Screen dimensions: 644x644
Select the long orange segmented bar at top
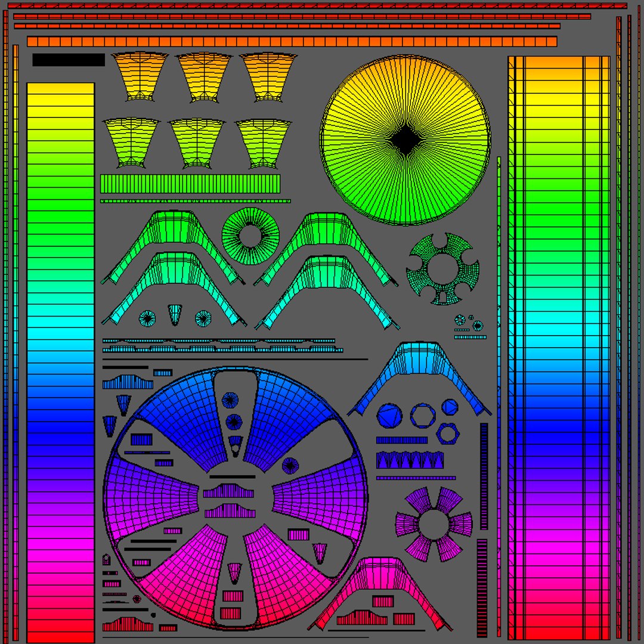click(292, 42)
